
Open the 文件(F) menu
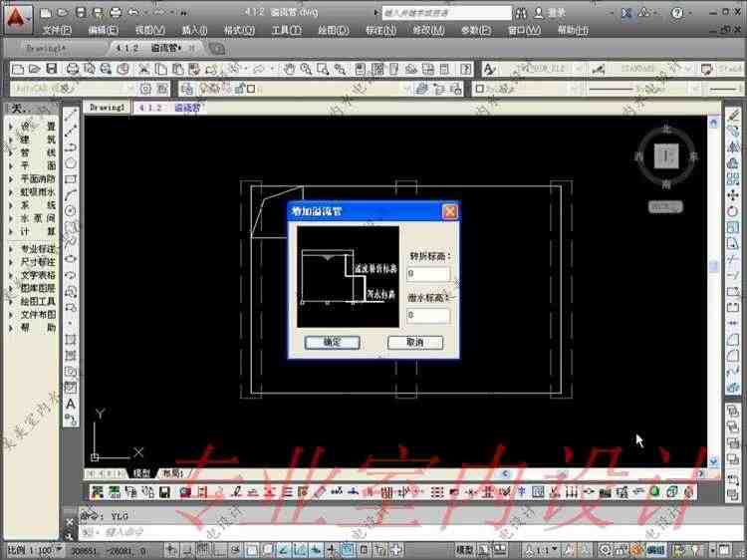[x=57, y=30]
